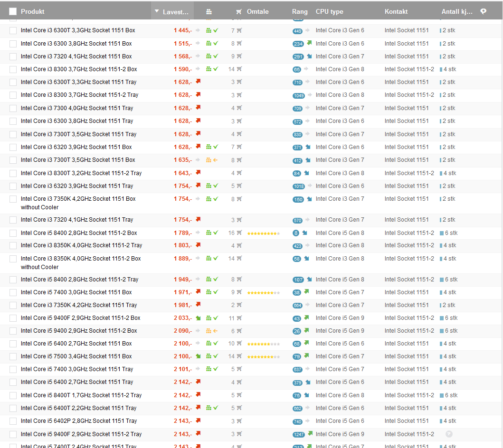The image size is (503, 448).
Task: Click green price-down arrow for i5 9400F Box
Action: tap(198, 318)
